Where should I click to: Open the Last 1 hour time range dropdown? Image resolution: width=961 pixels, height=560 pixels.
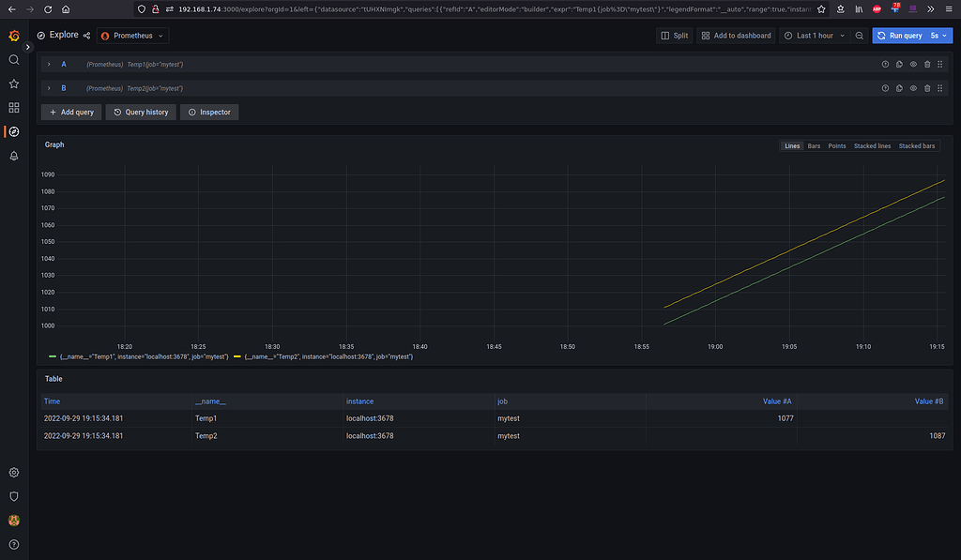813,35
